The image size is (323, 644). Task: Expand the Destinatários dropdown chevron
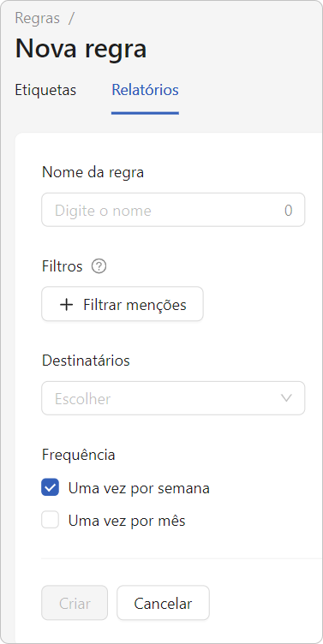coord(286,398)
